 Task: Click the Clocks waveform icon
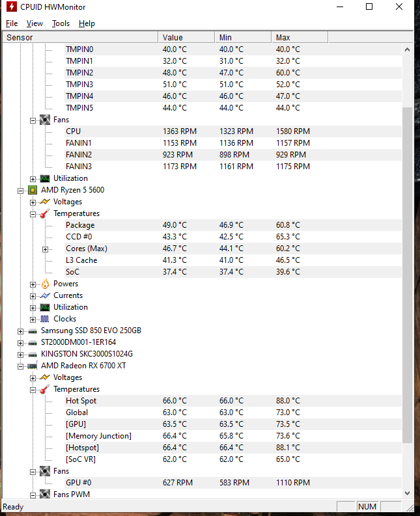[x=45, y=319]
